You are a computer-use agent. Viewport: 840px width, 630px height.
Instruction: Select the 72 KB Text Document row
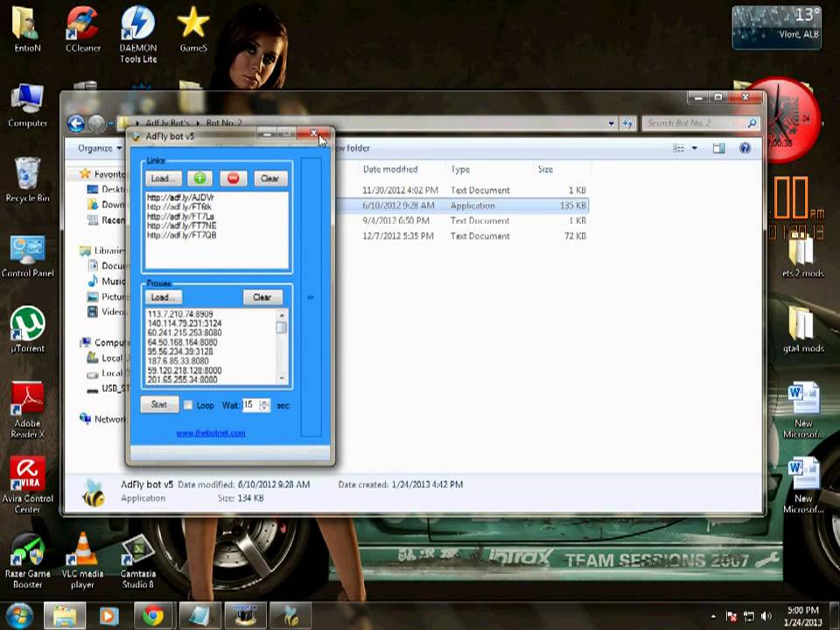462,236
